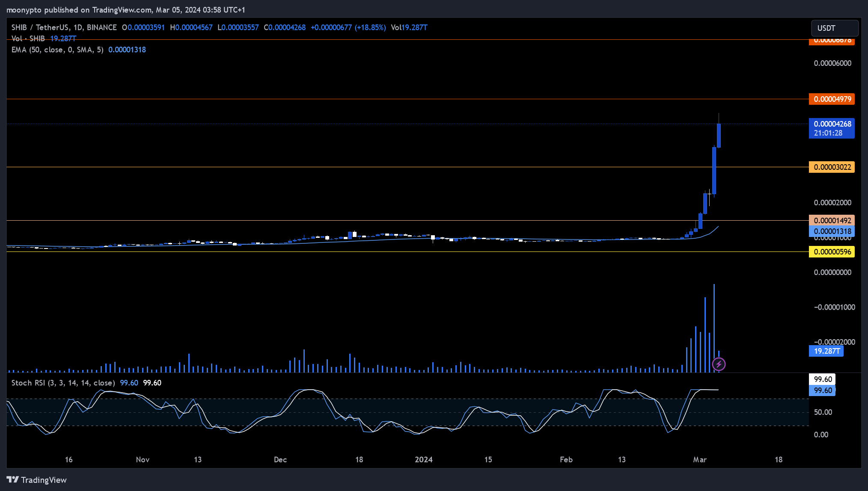This screenshot has width=868, height=491.
Task: Click the 19.287T volume axis label
Action: coord(826,352)
